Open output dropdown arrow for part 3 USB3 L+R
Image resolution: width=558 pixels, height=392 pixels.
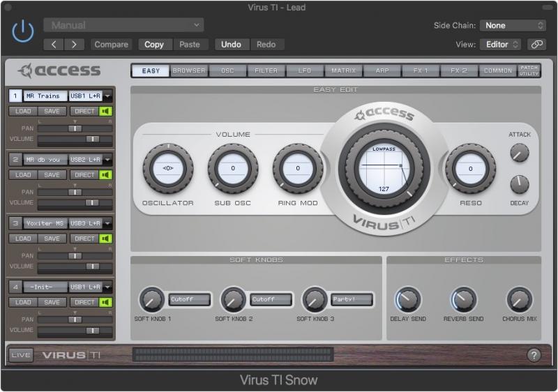107,223
